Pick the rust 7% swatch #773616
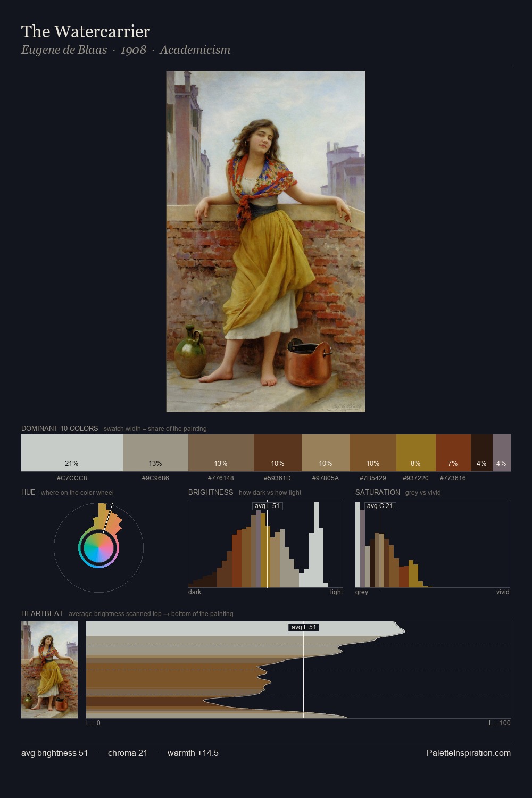 [453, 453]
